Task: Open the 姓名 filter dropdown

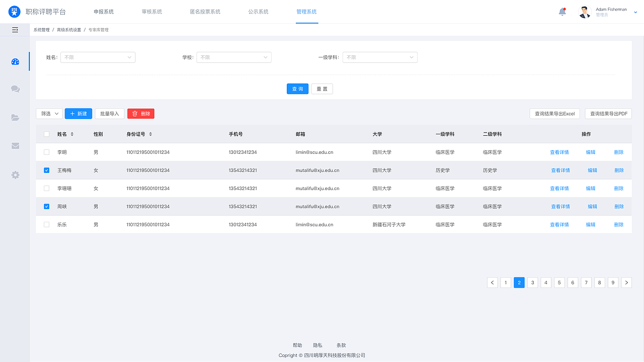Action: (98, 57)
